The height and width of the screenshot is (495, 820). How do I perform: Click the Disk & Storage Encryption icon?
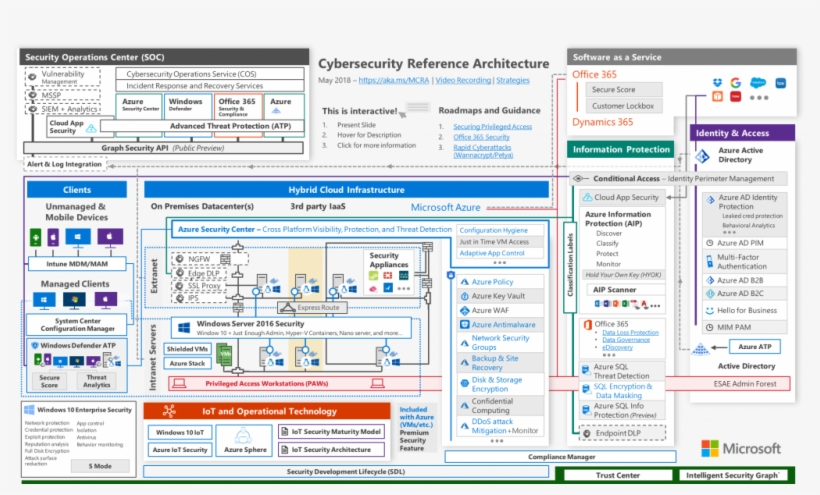tap(464, 384)
